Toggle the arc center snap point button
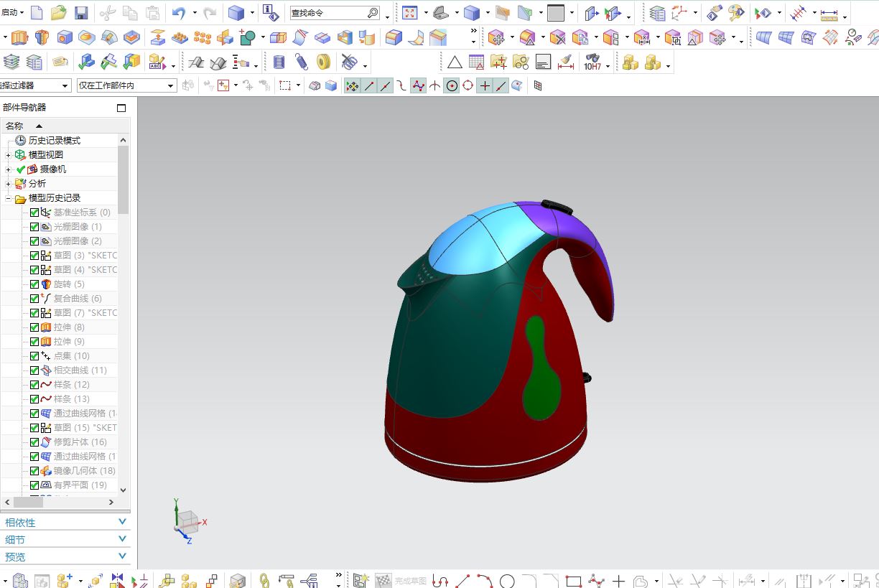879x588 pixels. click(x=451, y=86)
